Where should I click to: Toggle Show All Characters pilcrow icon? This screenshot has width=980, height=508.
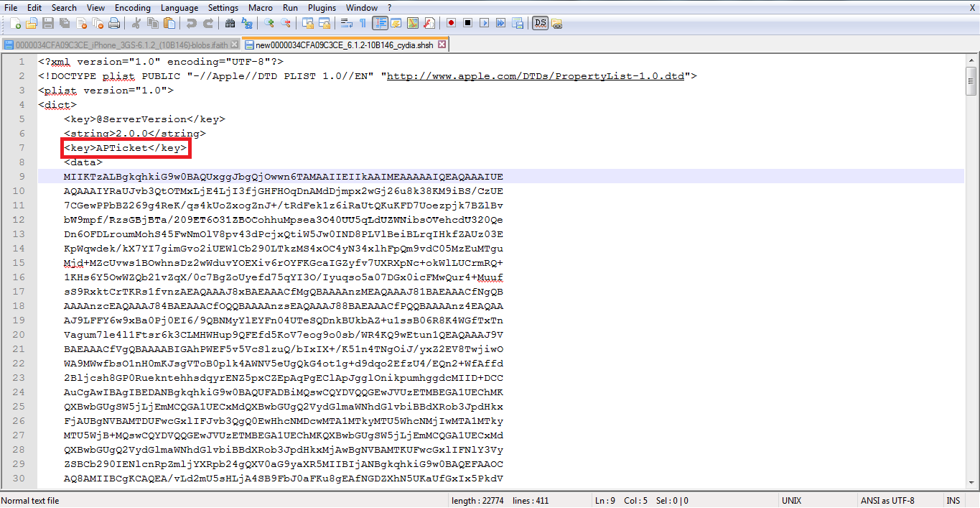pyautogui.click(x=363, y=23)
